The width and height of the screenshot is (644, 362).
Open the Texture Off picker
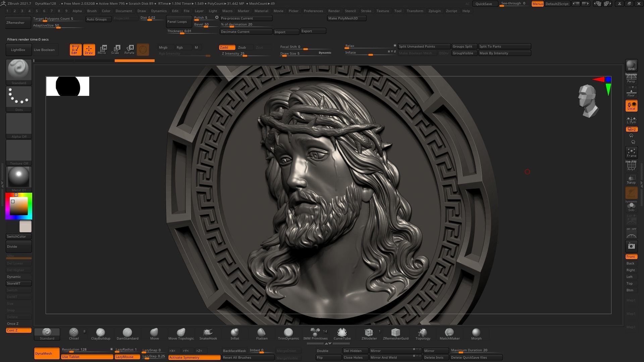click(x=19, y=152)
